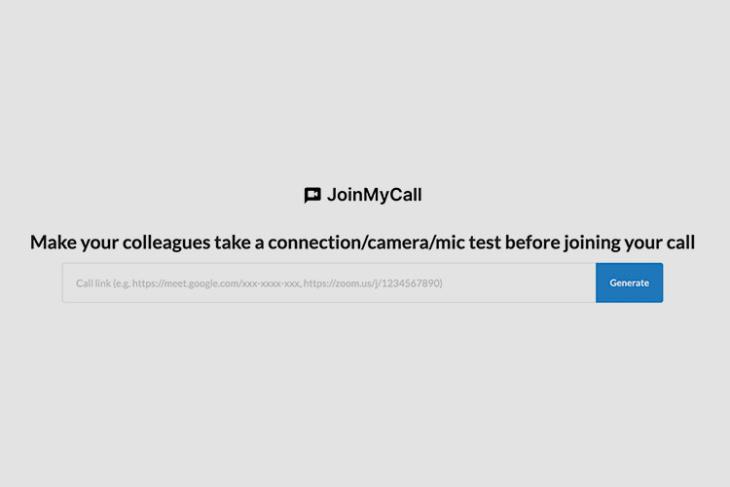Click the 'connection/camera/mic' phrase in the heading
The height and width of the screenshot is (487, 730).
[366, 243]
